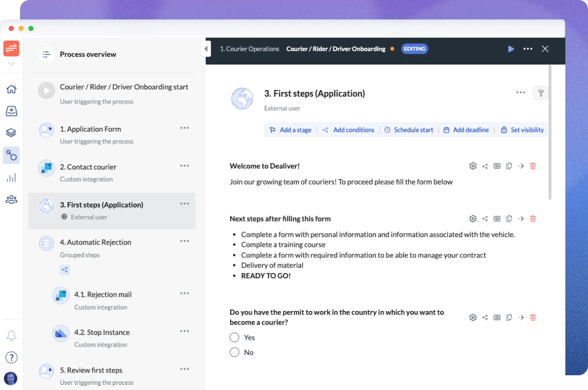Duplicate the Welcome to Dealiver block
This screenshot has width=588, height=390.
pyautogui.click(x=509, y=166)
